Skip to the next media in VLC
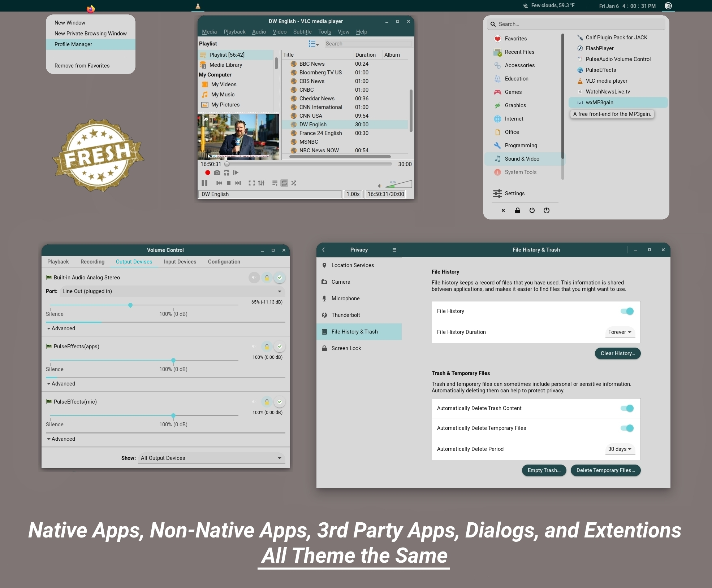Image resolution: width=712 pixels, height=588 pixels. click(x=238, y=183)
